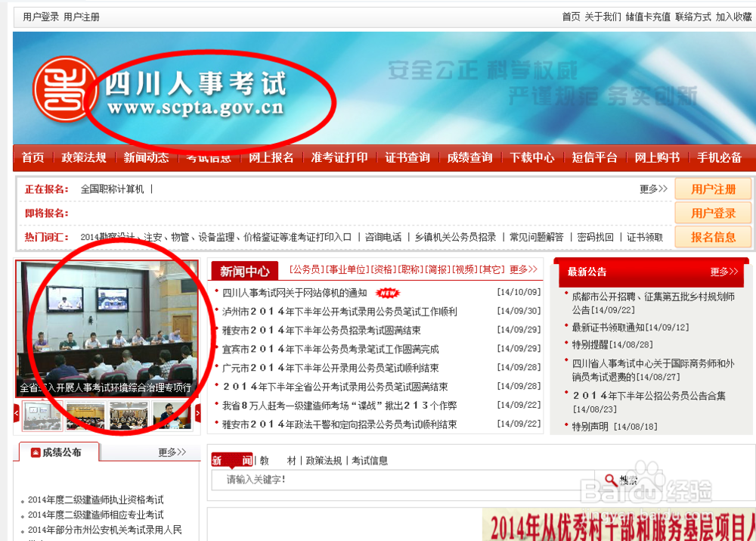This screenshot has height=541, width=756.
Task: Click 更多>> next to 成绩公布
Action: point(172,452)
